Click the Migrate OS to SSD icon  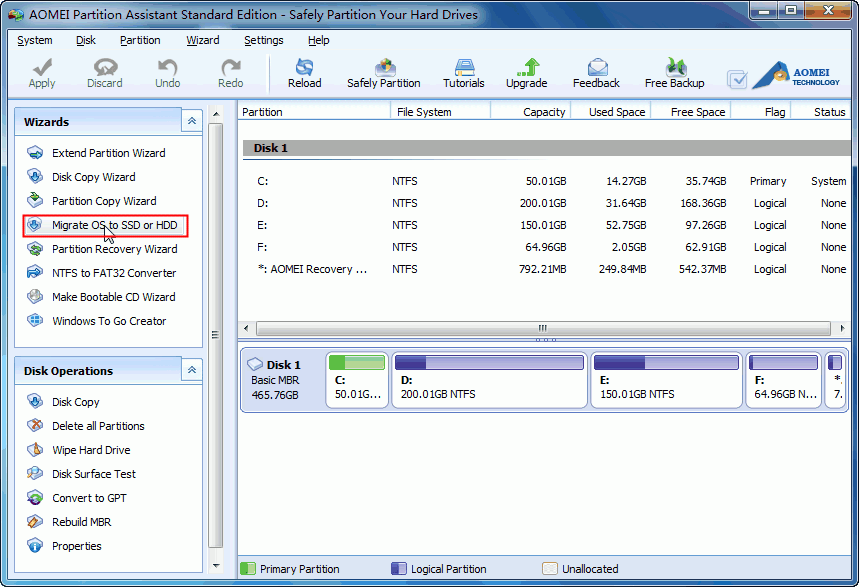(x=35, y=225)
